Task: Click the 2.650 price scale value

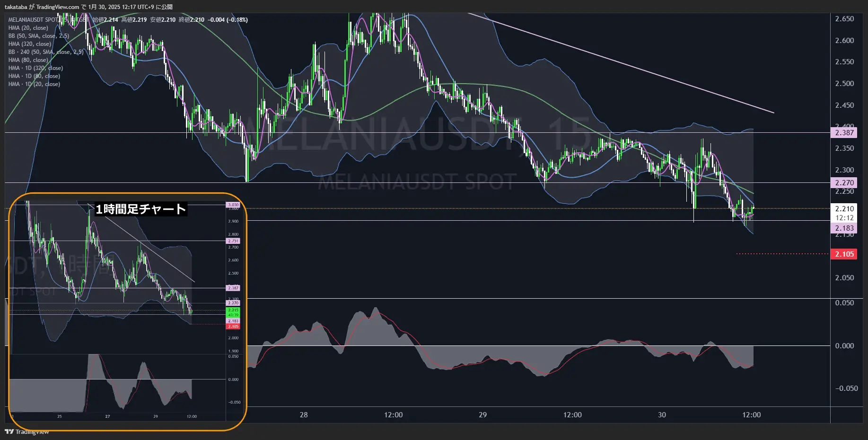Action: coord(844,19)
